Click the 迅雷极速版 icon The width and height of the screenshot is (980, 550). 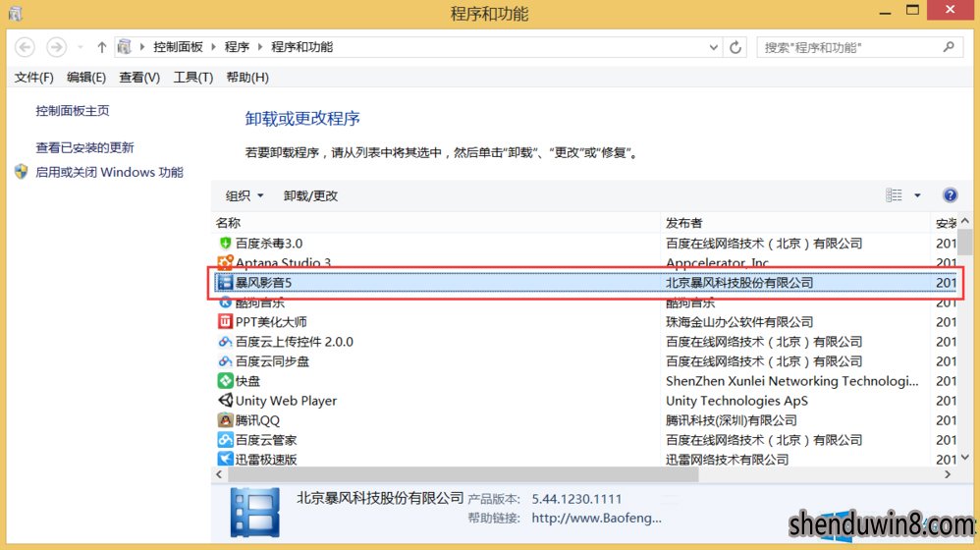[x=225, y=459]
